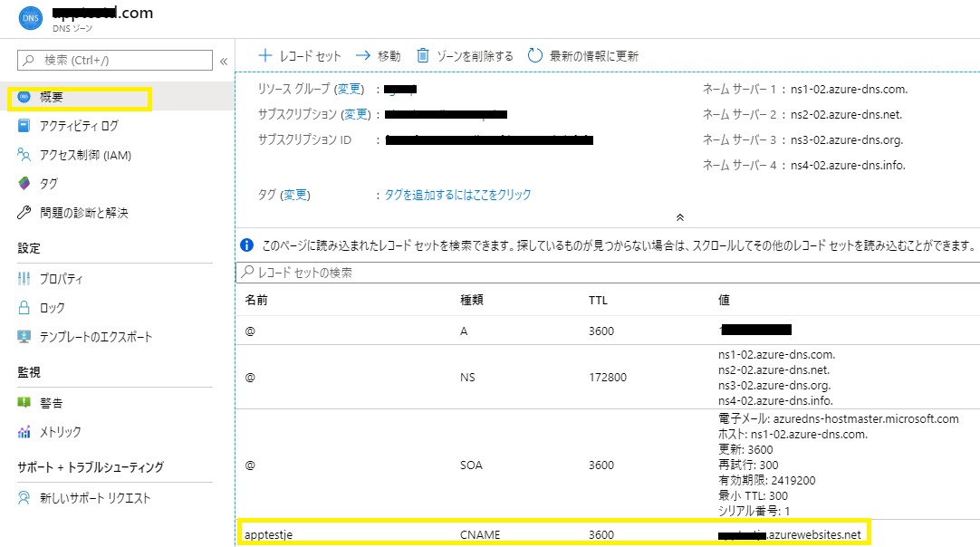
Task: Click the IAM people icon
Action: [x=24, y=155]
